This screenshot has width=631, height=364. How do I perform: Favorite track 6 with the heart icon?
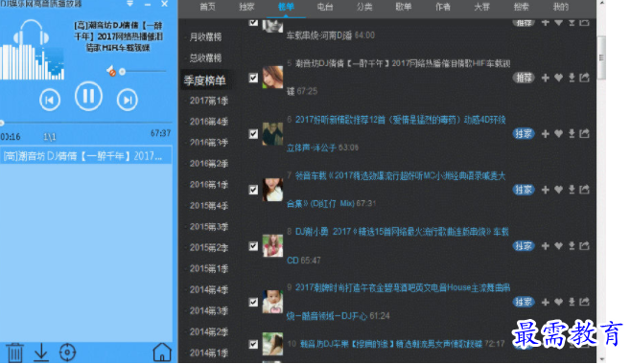coord(558,134)
